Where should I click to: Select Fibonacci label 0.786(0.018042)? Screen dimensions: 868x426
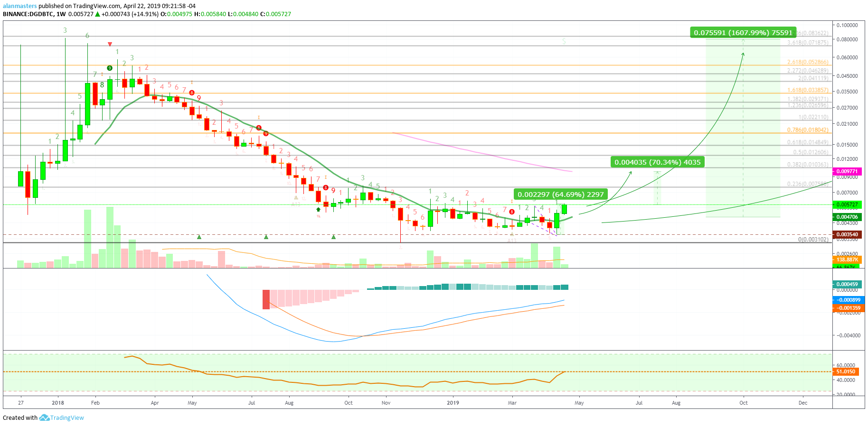point(807,130)
